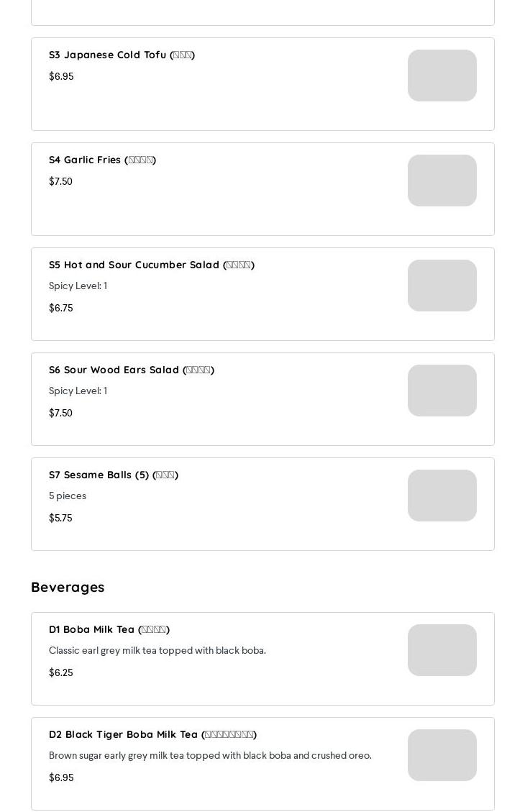Click the Sour Wood Ears Salad image placeholder
Image resolution: width=525 pixels, height=812 pixels.
442,391
